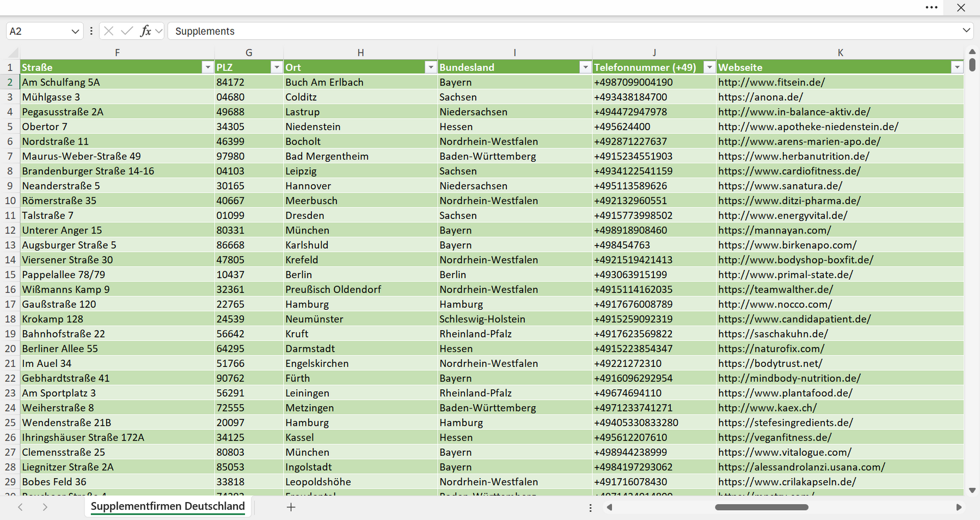This screenshot has width=980, height=520.
Task: Open link https://veganfitness.de/
Action: [x=775, y=437]
